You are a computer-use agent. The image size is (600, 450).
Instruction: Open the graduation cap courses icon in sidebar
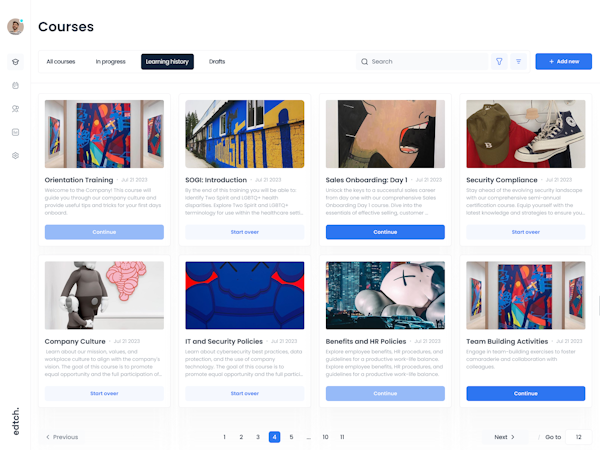click(15, 62)
